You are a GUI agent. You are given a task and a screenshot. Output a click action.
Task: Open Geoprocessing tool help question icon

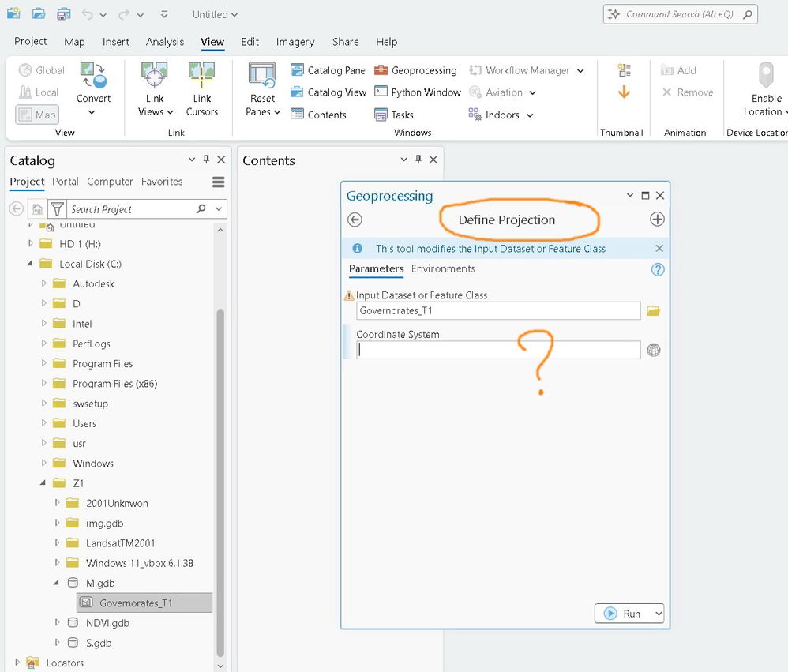pos(658,269)
